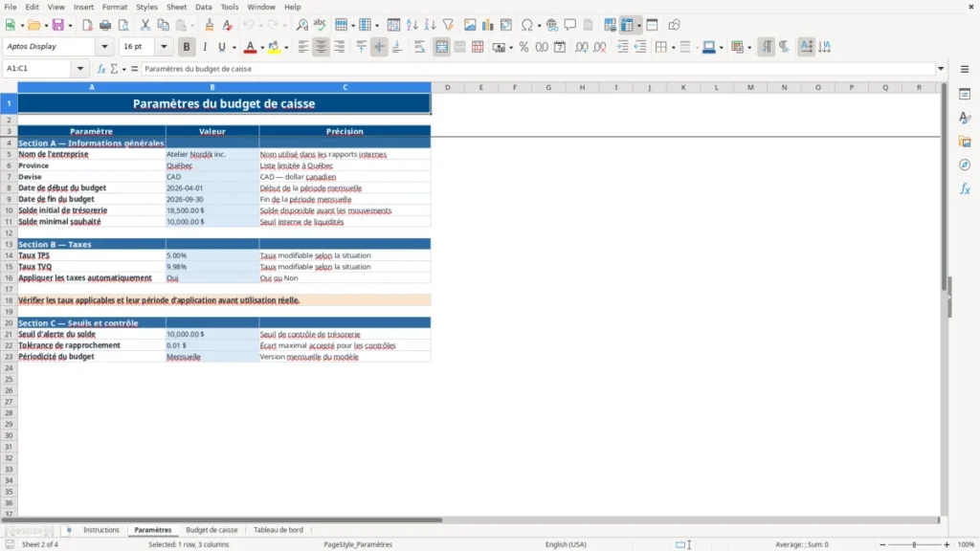Switch to the Budget de caisse sheet
980x551 pixels.
point(212,530)
